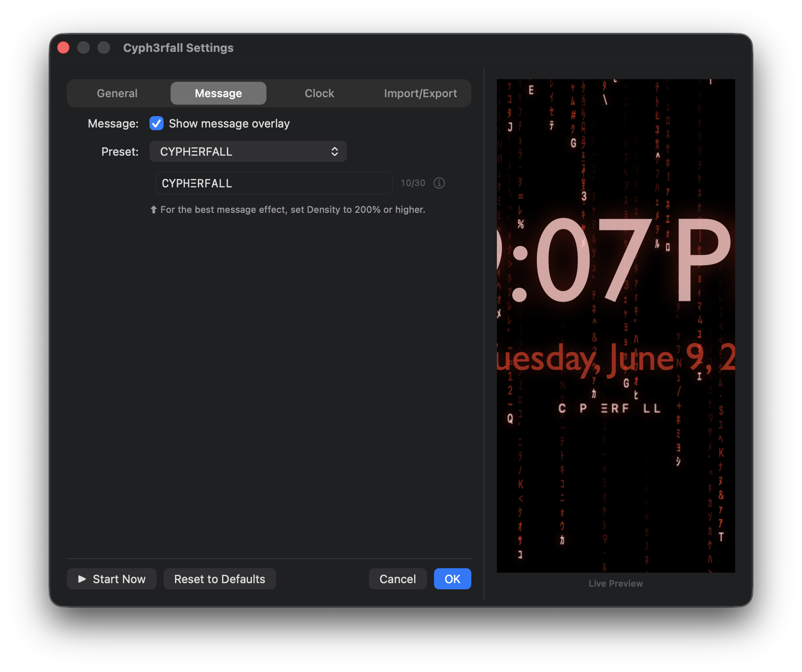Toggle the Show message overlay checkbox
The width and height of the screenshot is (802, 672).
157,124
